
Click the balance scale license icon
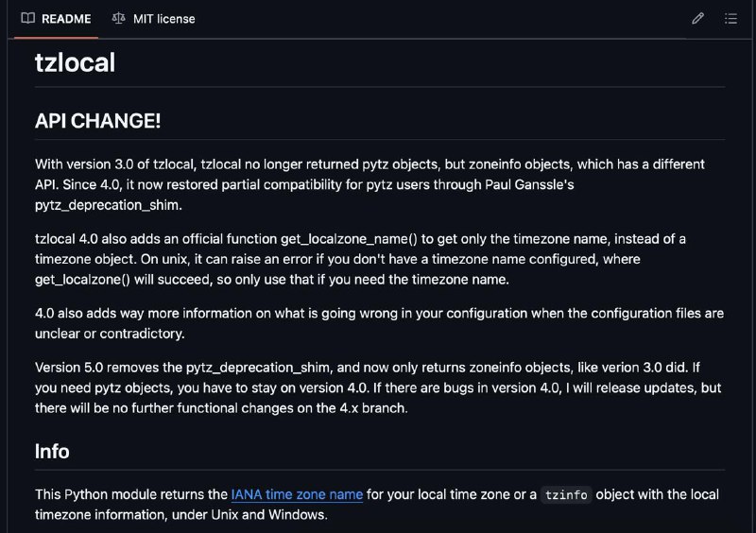tap(119, 18)
